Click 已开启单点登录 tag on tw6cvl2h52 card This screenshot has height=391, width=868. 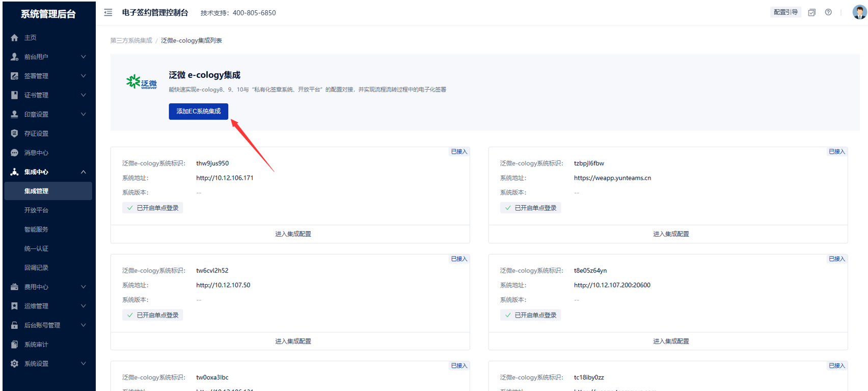pyautogui.click(x=152, y=315)
